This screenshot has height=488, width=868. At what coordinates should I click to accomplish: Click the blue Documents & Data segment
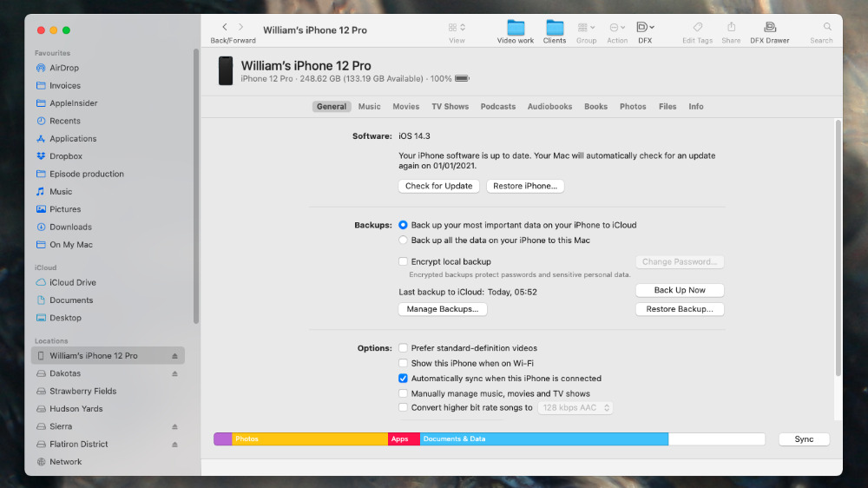pos(543,439)
